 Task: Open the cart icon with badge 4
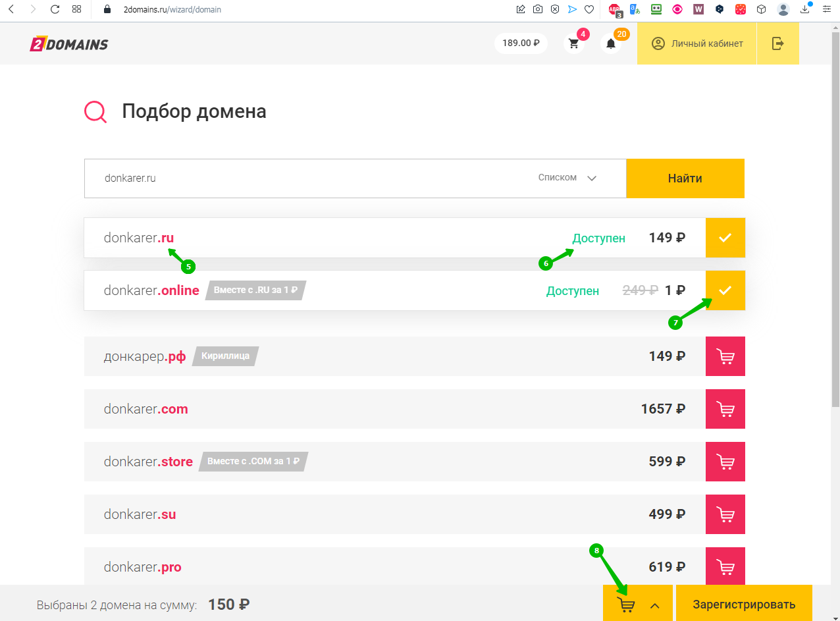(574, 43)
